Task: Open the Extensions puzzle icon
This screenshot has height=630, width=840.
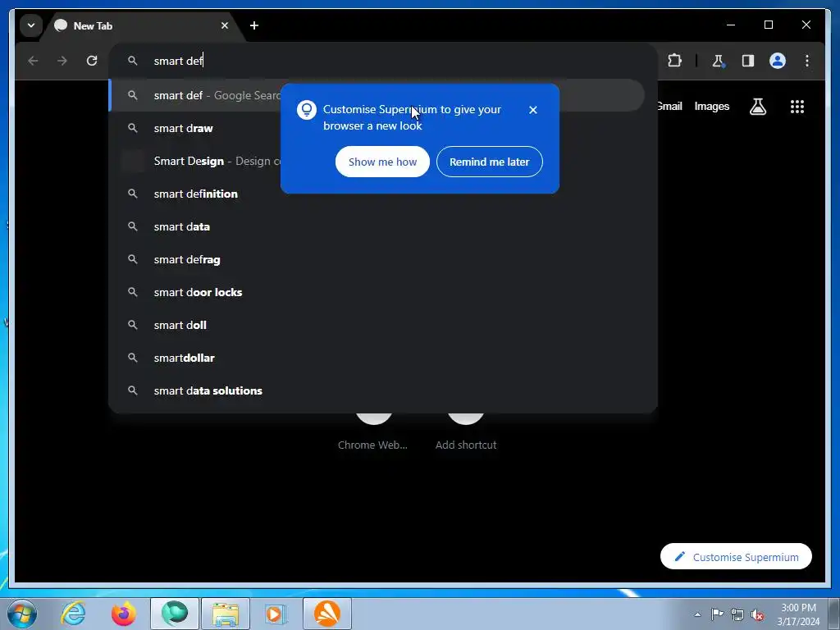Action: [674, 61]
